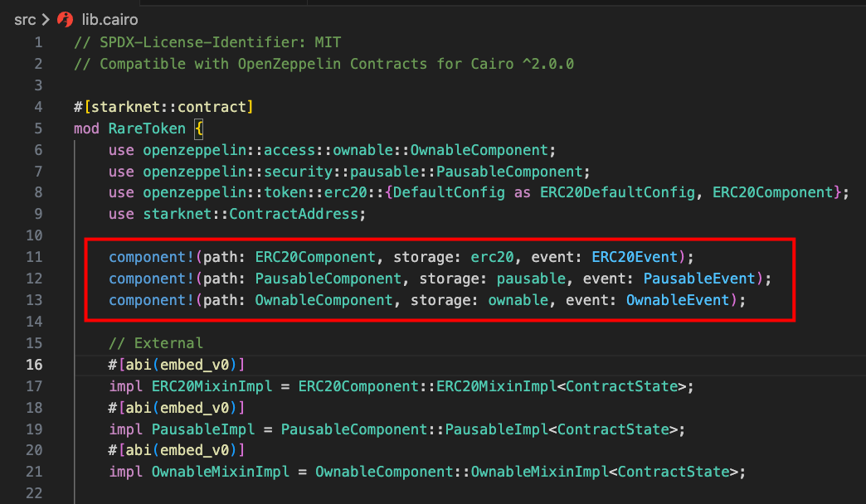
Task: Click the // External comment
Action: coord(156,342)
